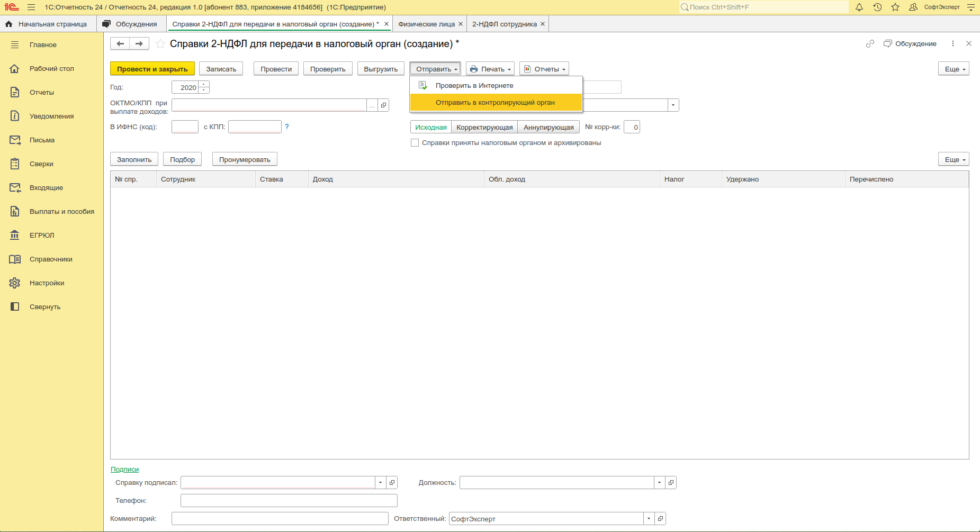The image size is (980, 532).
Task: Click Провести и закрыть button
Action: click(152, 69)
